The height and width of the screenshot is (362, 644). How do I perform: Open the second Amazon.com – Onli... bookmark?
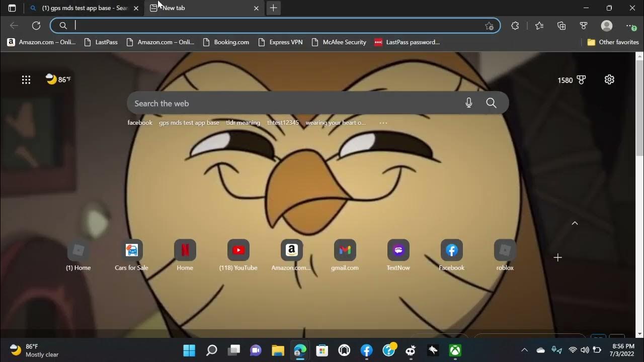[160, 42]
